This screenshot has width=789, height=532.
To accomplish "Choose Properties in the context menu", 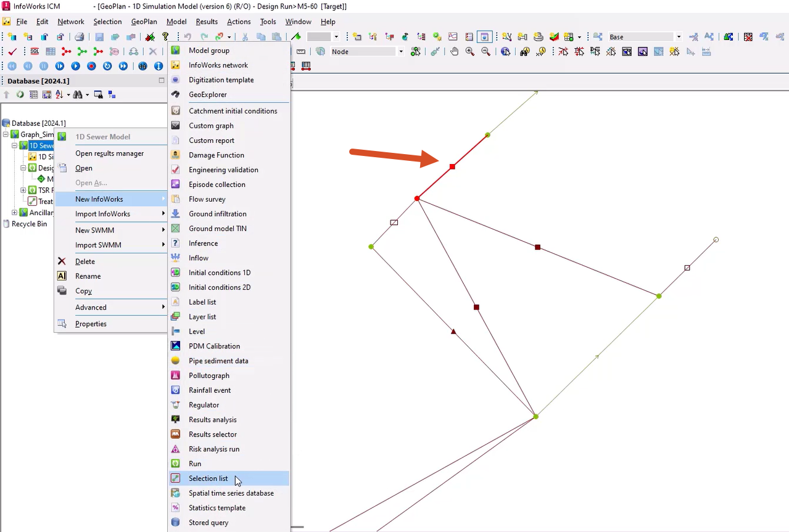I will (111, 324).
